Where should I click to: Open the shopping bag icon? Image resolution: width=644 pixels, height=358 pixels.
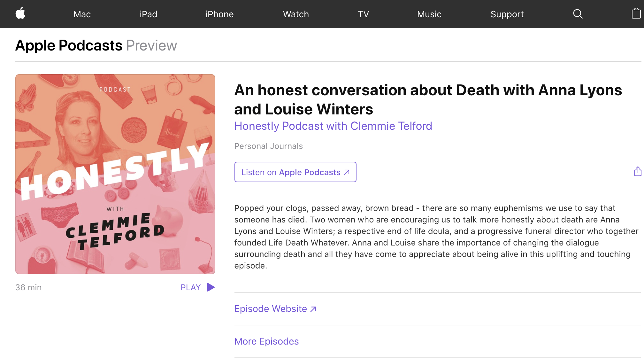[x=636, y=14]
